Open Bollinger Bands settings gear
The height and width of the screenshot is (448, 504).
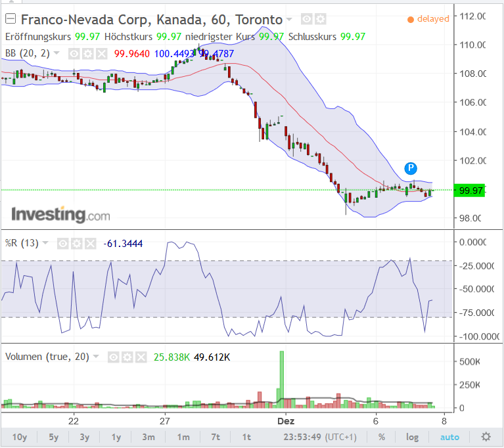[x=88, y=54]
